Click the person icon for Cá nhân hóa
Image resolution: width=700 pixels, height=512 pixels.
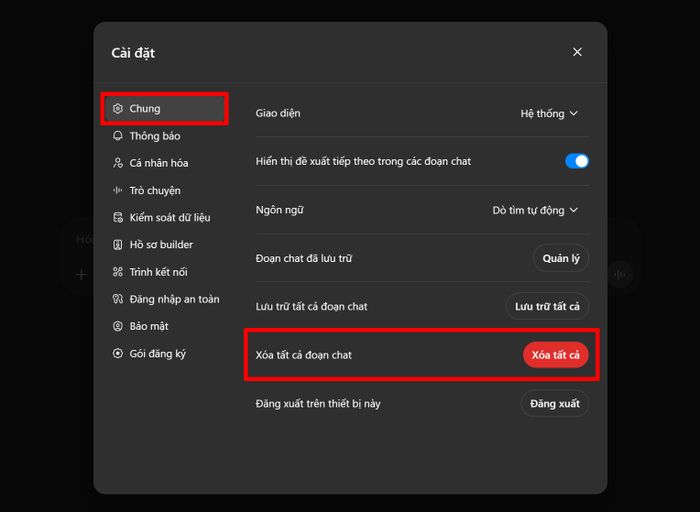coord(118,163)
